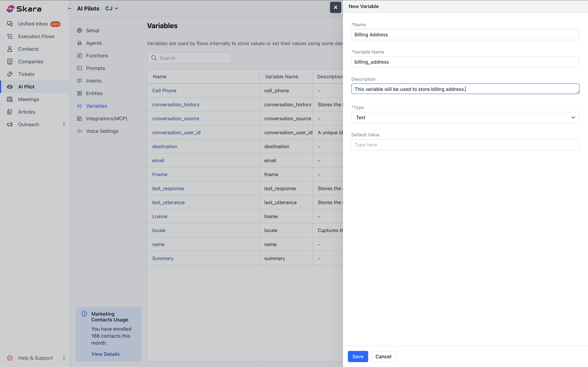588x367 pixels.
Task: Click the Tickets icon in left navigation
Action: tap(10, 74)
